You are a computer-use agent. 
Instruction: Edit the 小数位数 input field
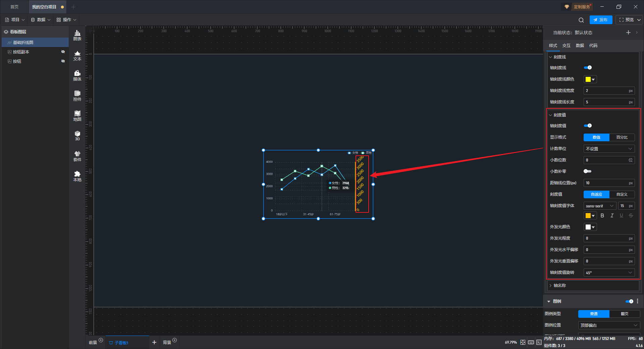tap(609, 160)
